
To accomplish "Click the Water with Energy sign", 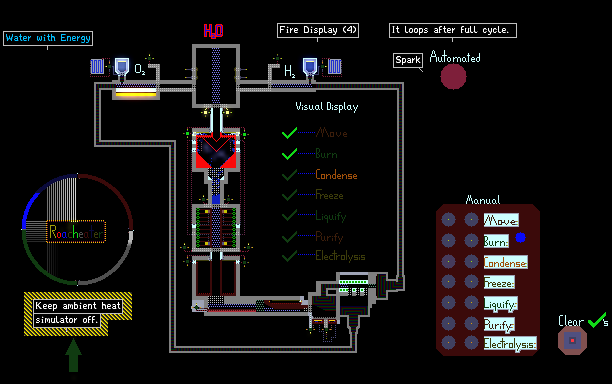I will pos(48,38).
